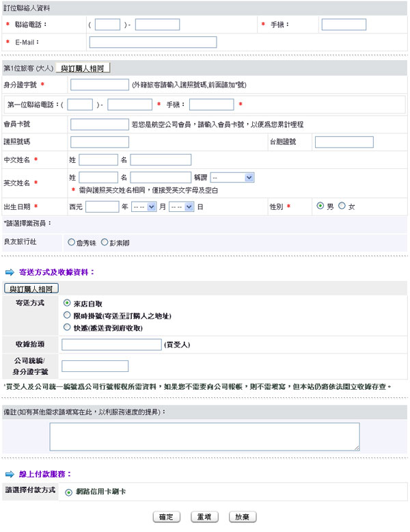Select 來店自取 delivery option
This screenshot has height=532, width=410.
(67, 303)
